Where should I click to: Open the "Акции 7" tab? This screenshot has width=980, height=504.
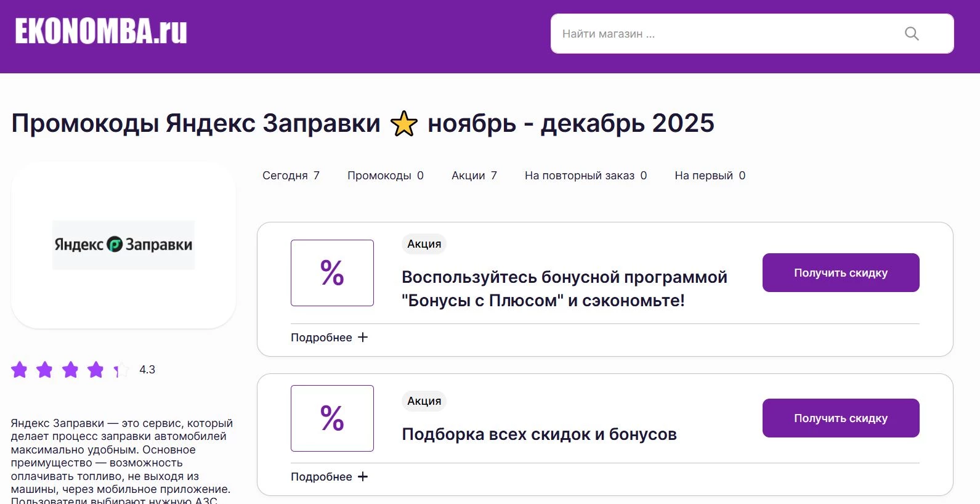pos(474,176)
